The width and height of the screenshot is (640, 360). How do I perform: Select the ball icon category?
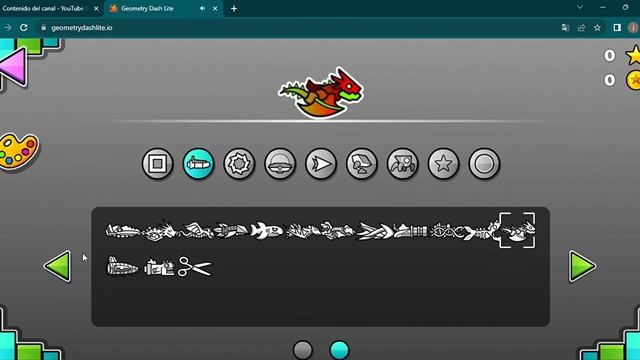(x=239, y=164)
